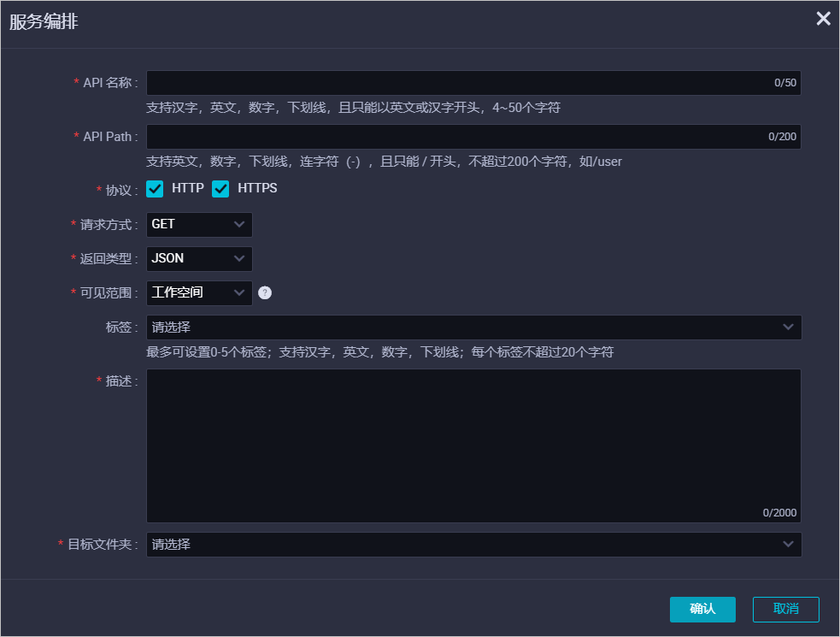This screenshot has width=840, height=637.
Task: Click the 取消 button
Action: pos(786,609)
